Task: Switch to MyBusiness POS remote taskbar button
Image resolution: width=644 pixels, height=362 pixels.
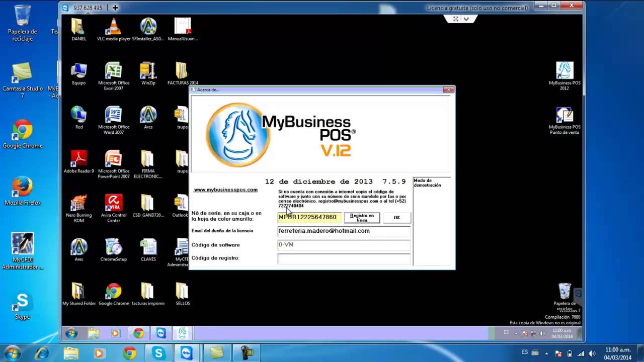Action: click(x=182, y=333)
